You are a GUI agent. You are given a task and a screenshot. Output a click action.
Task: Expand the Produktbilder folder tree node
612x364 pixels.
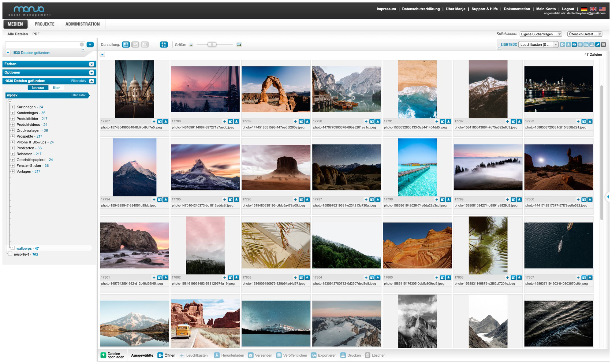tap(13, 119)
